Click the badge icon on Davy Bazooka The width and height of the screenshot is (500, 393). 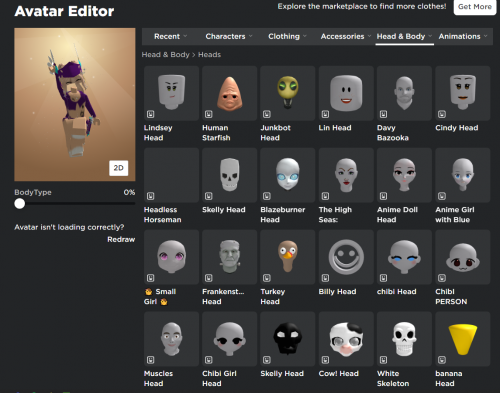pyautogui.click(x=383, y=114)
